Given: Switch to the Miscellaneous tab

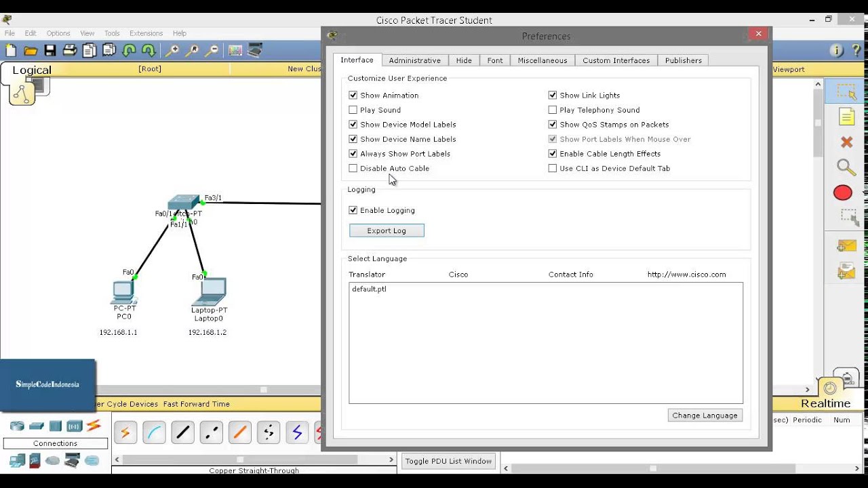Looking at the screenshot, I should point(542,60).
